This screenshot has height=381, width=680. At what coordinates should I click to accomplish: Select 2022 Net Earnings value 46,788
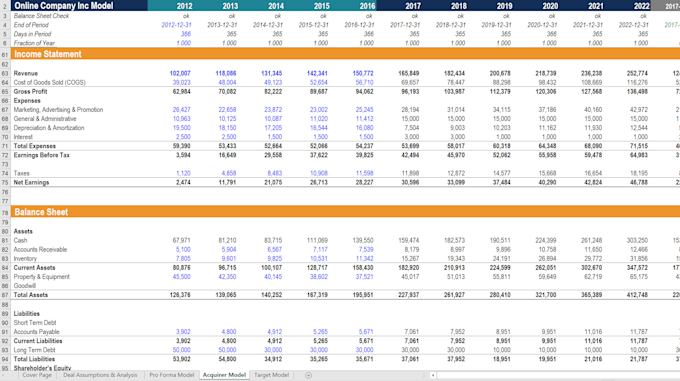pos(639,182)
